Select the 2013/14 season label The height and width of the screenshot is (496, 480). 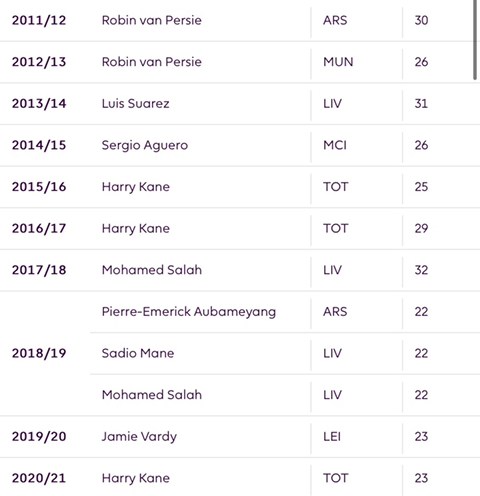point(39,104)
